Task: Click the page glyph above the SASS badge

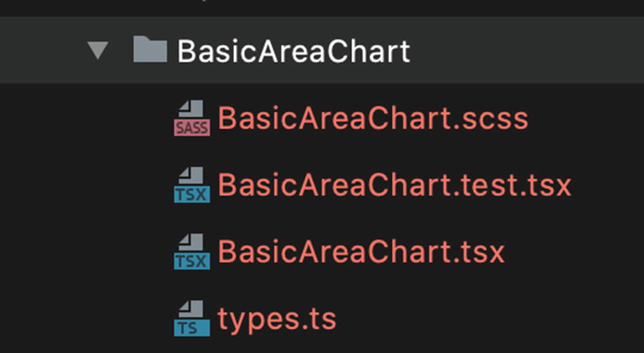Action: [x=193, y=109]
